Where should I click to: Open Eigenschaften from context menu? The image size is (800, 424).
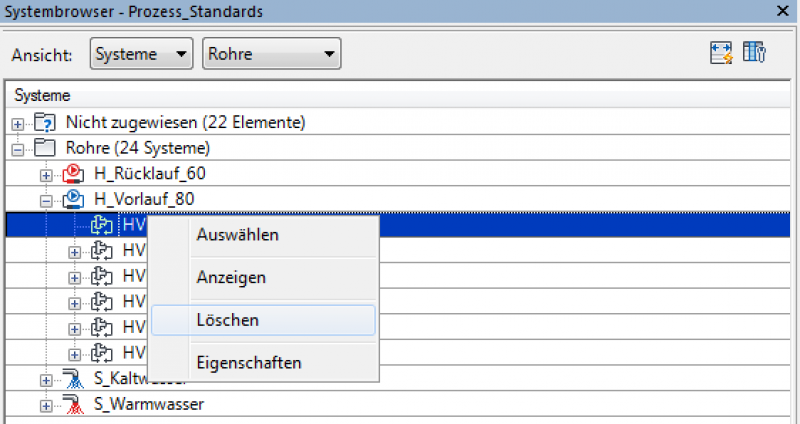(x=248, y=362)
